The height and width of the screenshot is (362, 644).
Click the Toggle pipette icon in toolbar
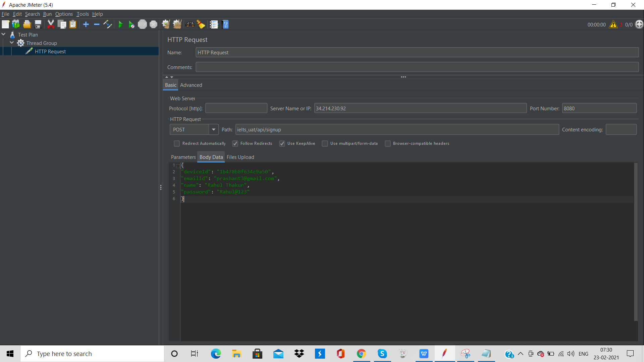108,24
